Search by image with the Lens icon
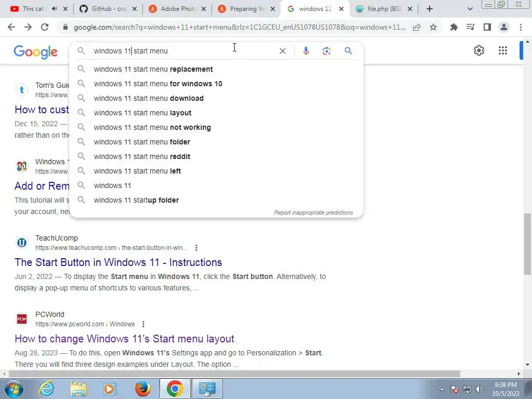This screenshot has width=532, height=399. click(326, 51)
